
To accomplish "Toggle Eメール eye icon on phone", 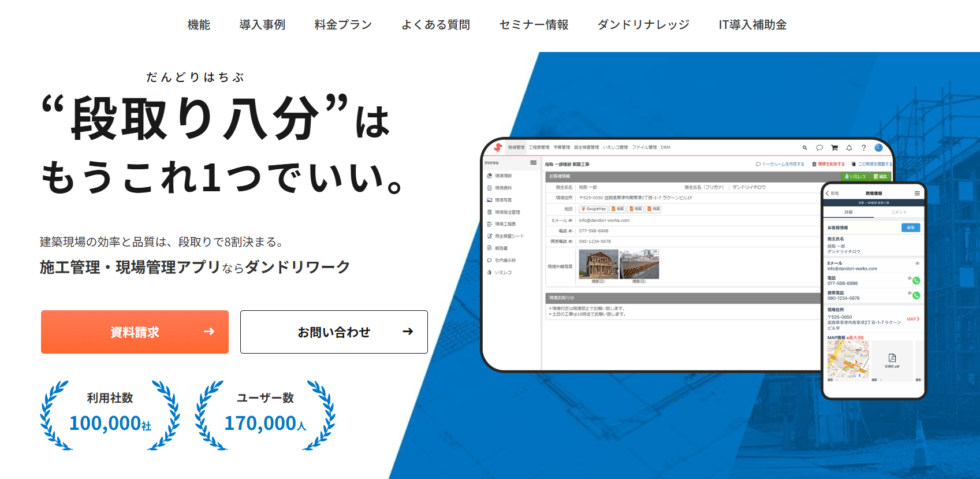I will (x=918, y=263).
